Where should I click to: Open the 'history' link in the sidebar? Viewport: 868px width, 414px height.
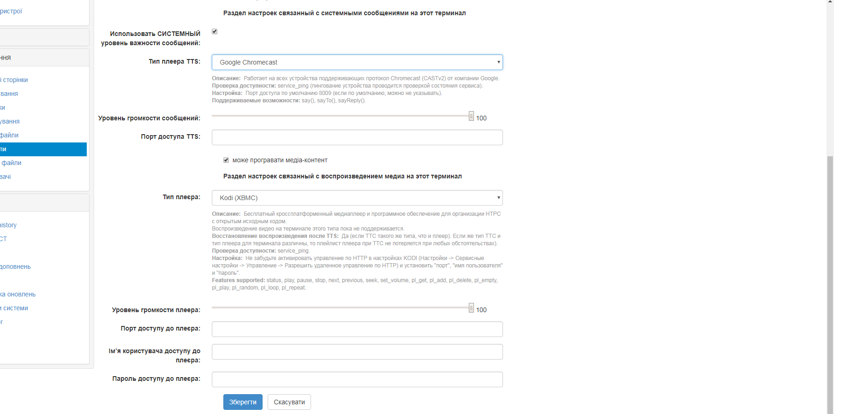tap(8, 225)
